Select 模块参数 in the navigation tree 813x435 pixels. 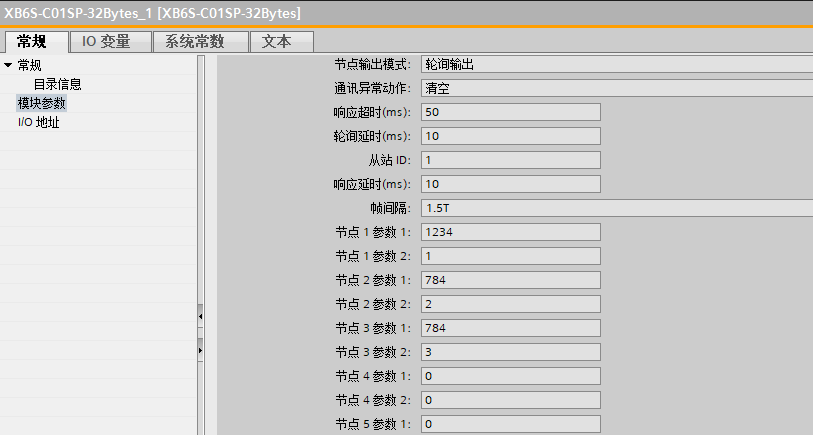pyautogui.click(x=42, y=103)
